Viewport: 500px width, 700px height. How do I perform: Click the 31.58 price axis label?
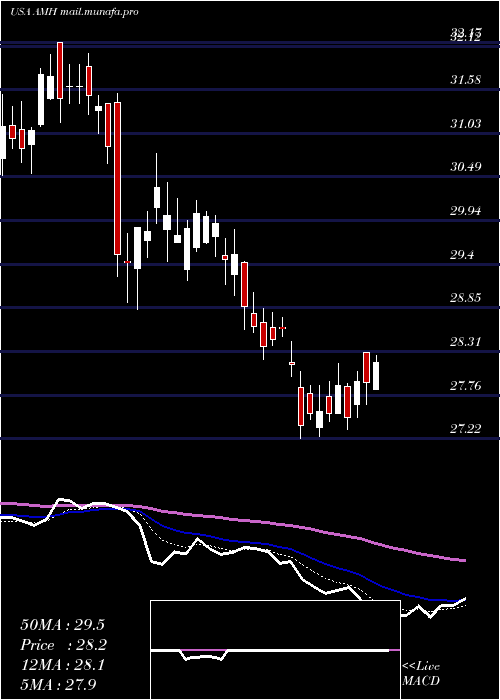[466, 80]
